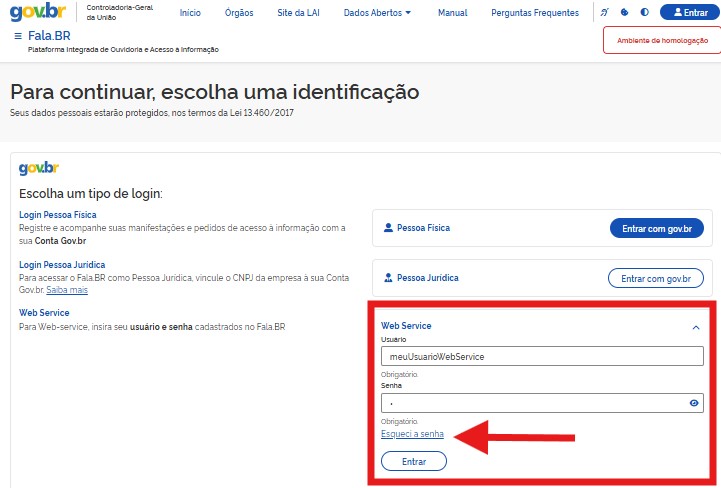Collapse the Web Service section chevron

pos(695,327)
